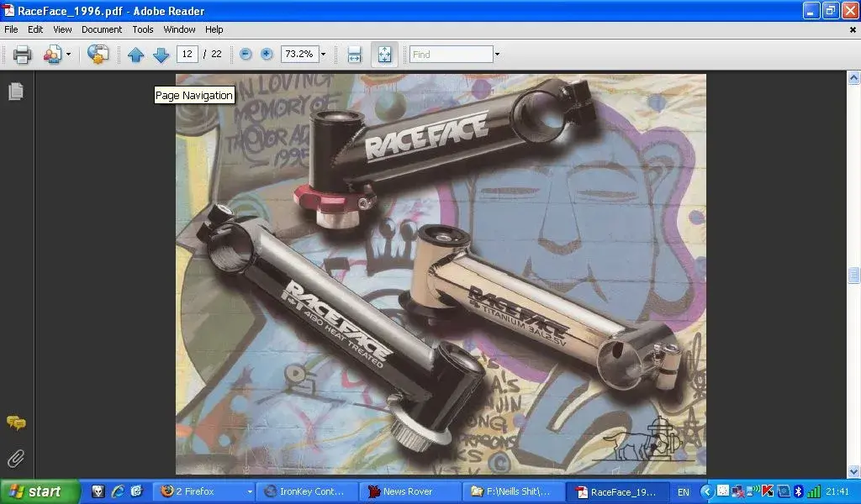The image size is (861, 504).
Task: Open the Tools menu
Action: [x=143, y=29]
